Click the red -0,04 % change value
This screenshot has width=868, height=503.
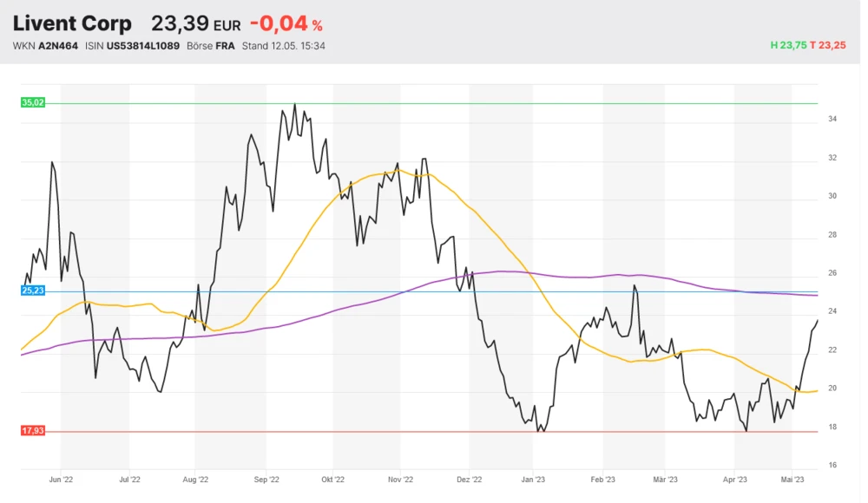click(x=286, y=24)
